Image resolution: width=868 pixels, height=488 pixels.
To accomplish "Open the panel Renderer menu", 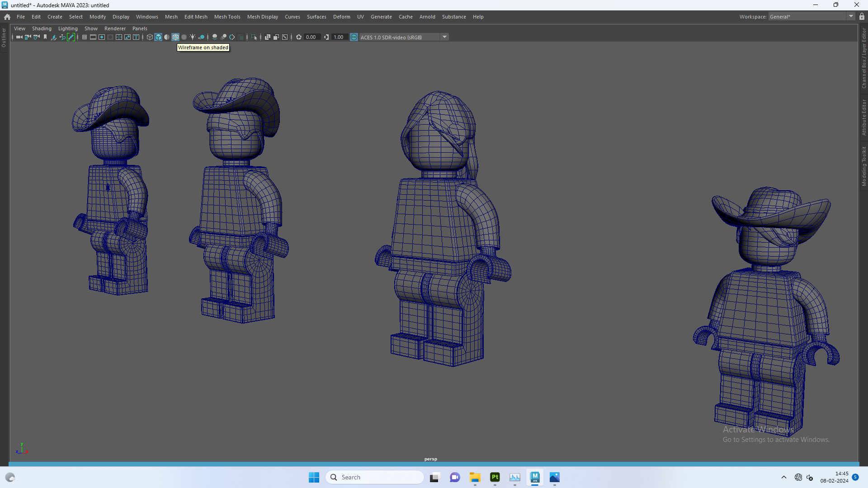I will (x=115, y=28).
